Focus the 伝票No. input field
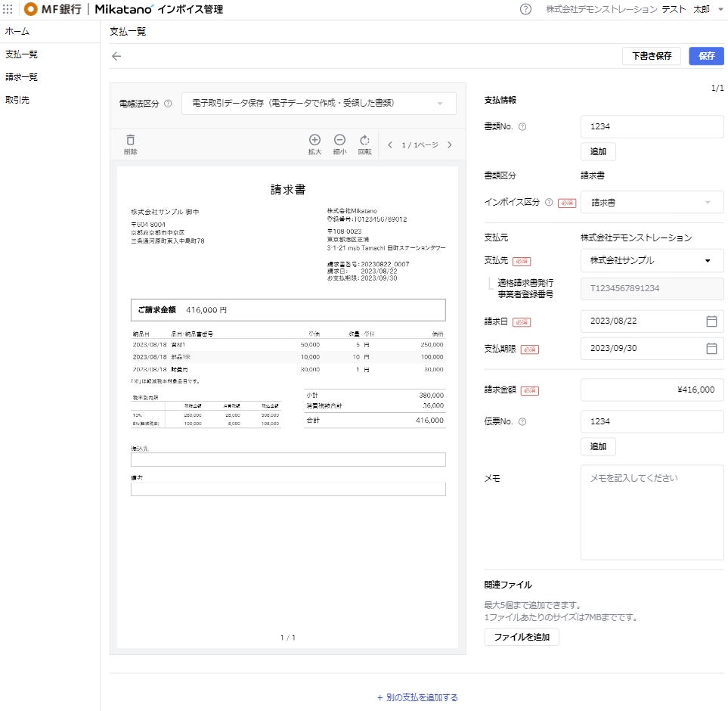Image resolution: width=728 pixels, height=711 pixels. pos(652,421)
